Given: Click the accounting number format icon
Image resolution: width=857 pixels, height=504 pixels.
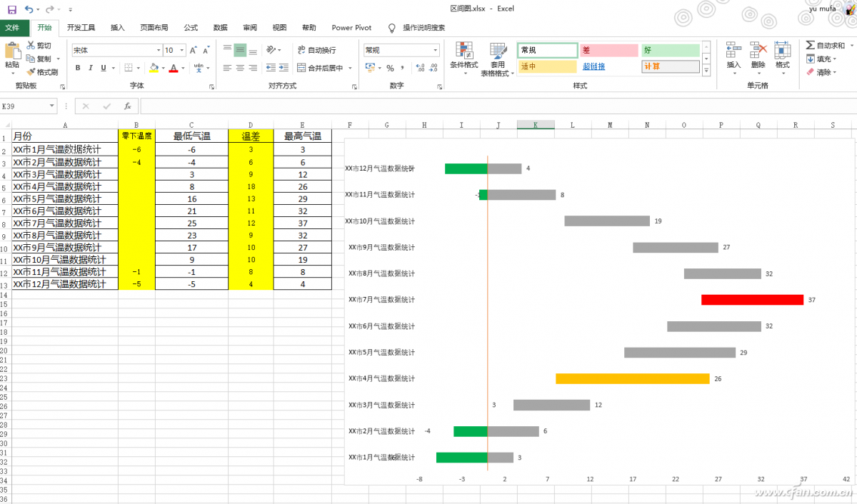Looking at the screenshot, I should click(369, 68).
